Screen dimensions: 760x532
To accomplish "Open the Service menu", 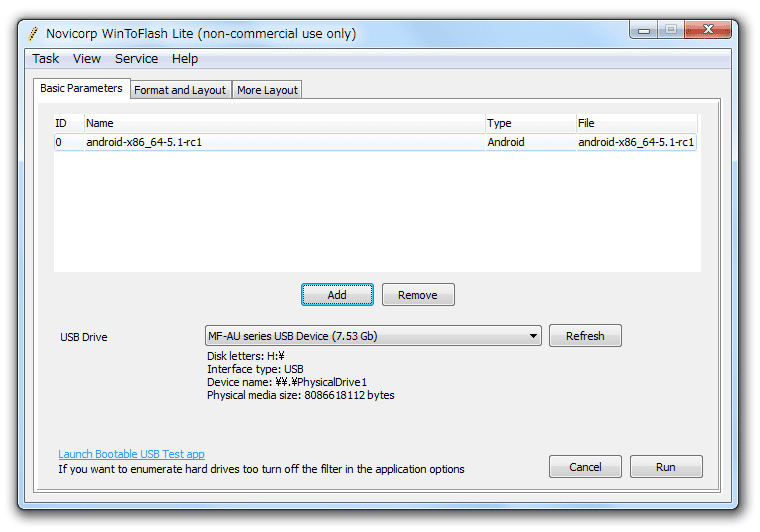I will coord(136,59).
